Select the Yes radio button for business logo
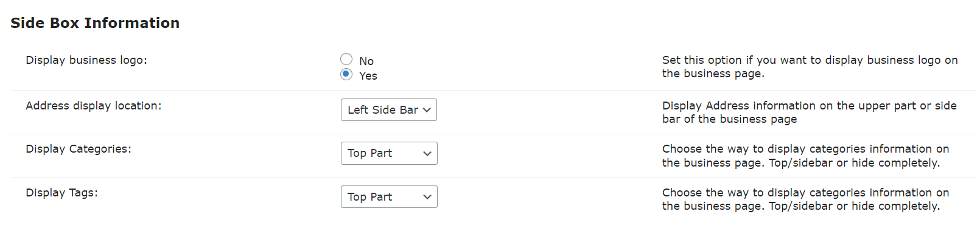Viewport: 980px width, 225px height. (346, 74)
